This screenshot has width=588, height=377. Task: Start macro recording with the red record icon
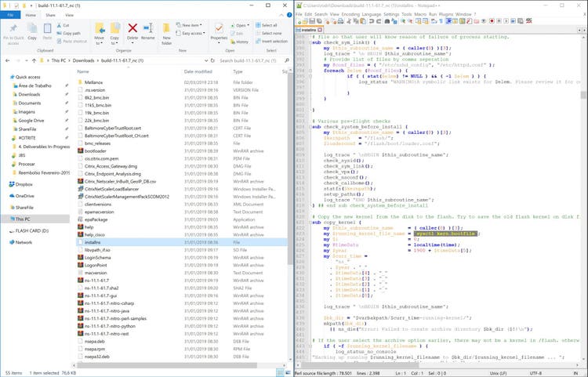(492, 21)
